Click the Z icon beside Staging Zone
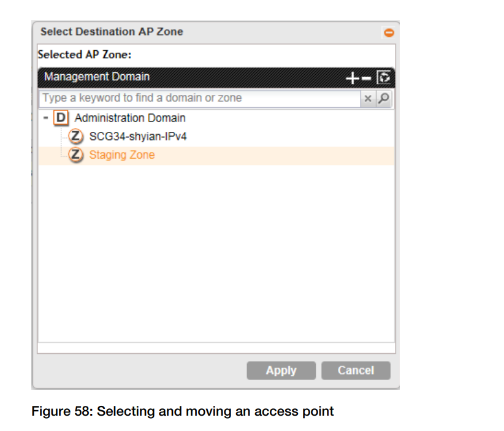Screen dimensions: 504x431 coord(75,155)
